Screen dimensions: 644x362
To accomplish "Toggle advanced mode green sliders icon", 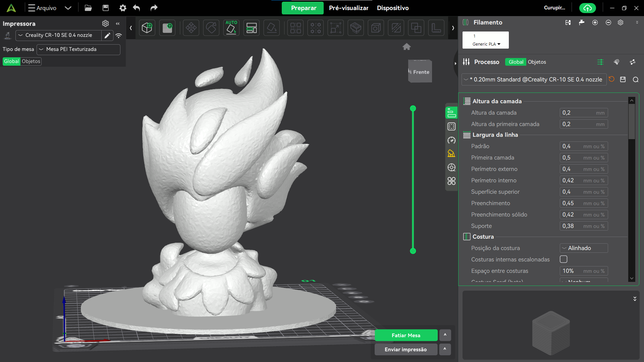I will click(600, 62).
